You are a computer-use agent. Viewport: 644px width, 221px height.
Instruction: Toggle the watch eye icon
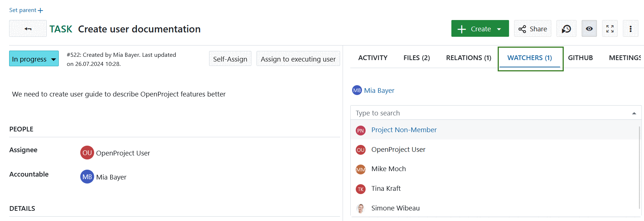589,29
